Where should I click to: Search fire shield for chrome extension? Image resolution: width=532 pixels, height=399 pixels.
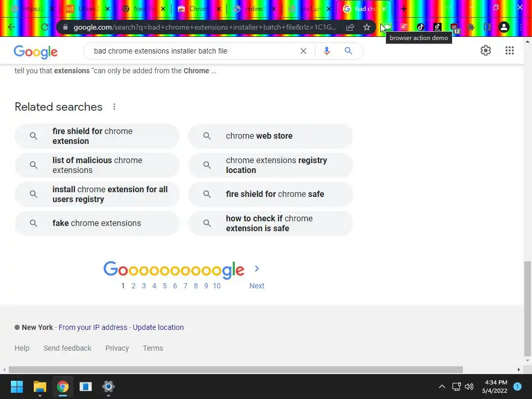[x=97, y=136]
